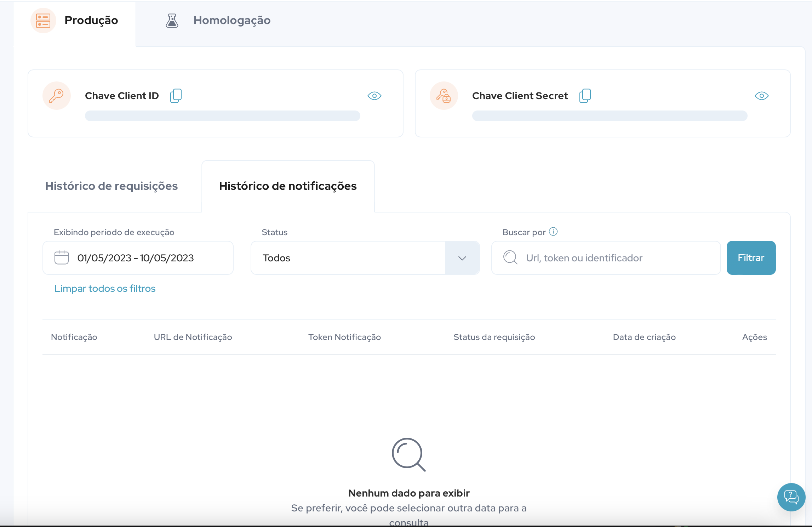Click the Exibindo período de execução label
This screenshot has width=812, height=527.
(114, 232)
